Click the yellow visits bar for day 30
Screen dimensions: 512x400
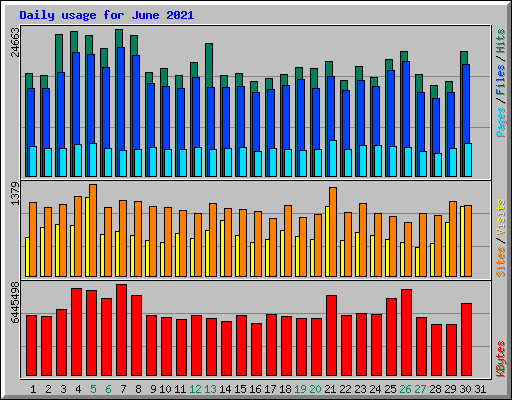462,241
